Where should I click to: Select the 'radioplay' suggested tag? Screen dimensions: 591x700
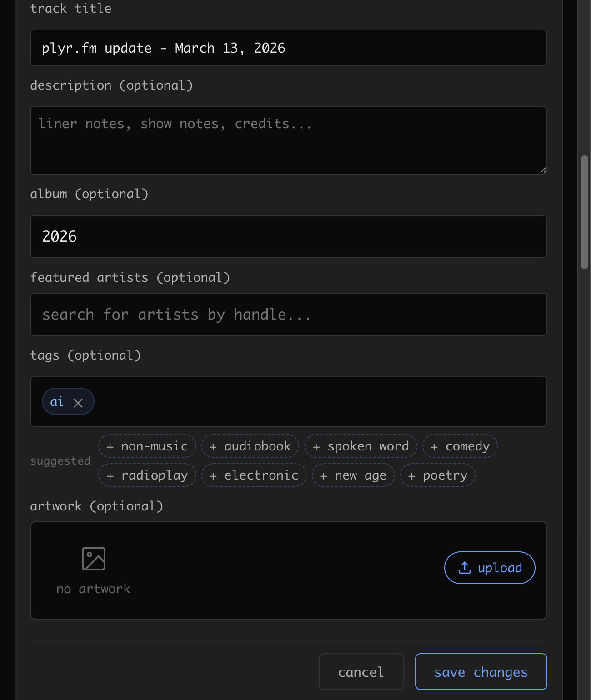click(x=146, y=475)
